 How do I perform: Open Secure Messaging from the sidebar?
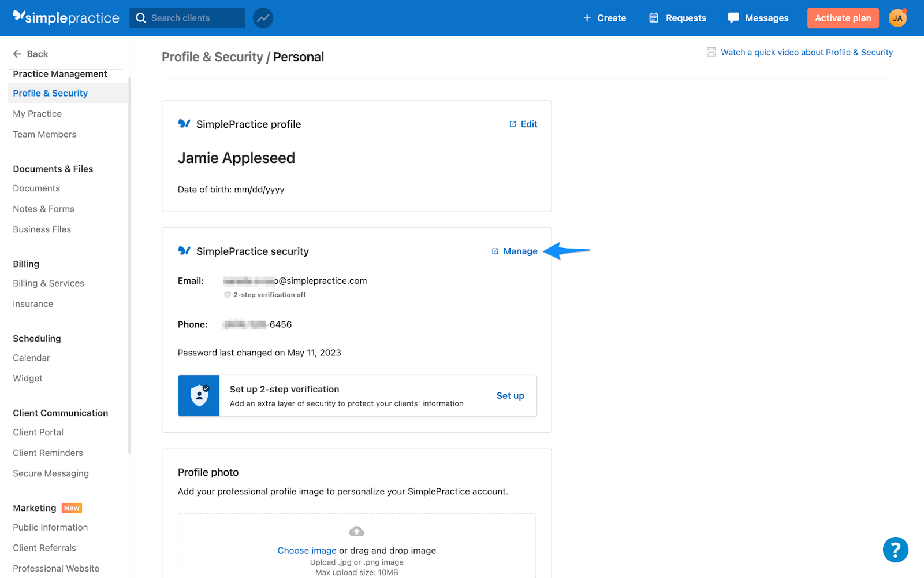pyautogui.click(x=51, y=473)
